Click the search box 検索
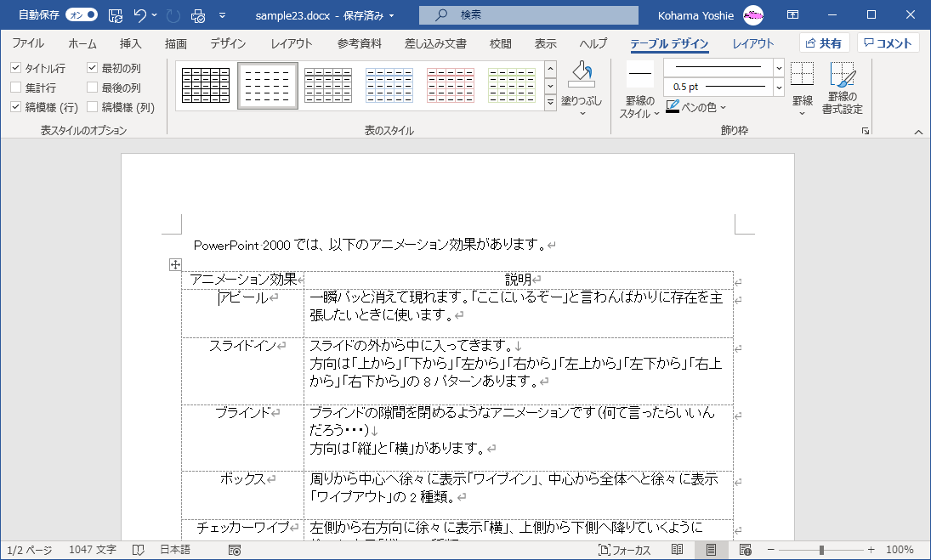Screen dimensions: 931x560 [x=529, y=14]
